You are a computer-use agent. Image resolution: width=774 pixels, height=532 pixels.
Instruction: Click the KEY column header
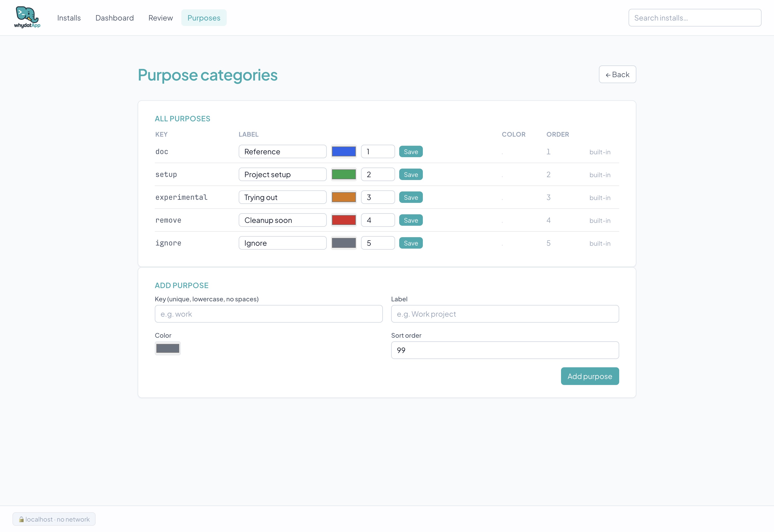(161, 134)
